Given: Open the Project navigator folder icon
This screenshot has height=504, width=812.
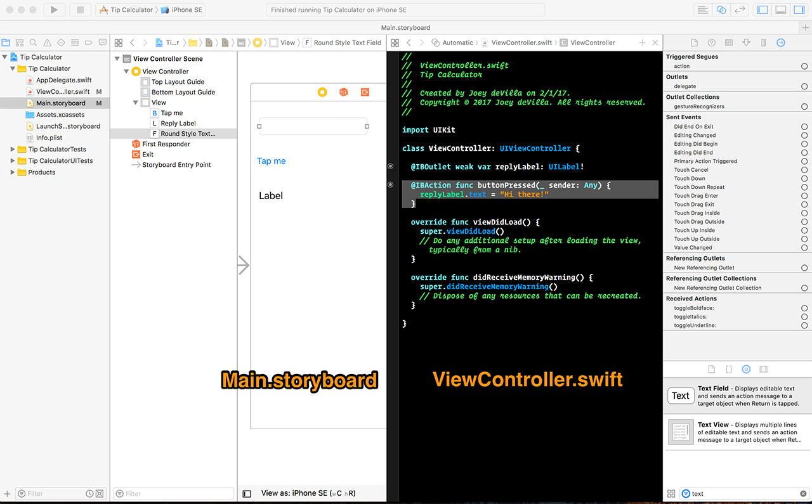Looking at the screenshot, I should coord(6,42).
